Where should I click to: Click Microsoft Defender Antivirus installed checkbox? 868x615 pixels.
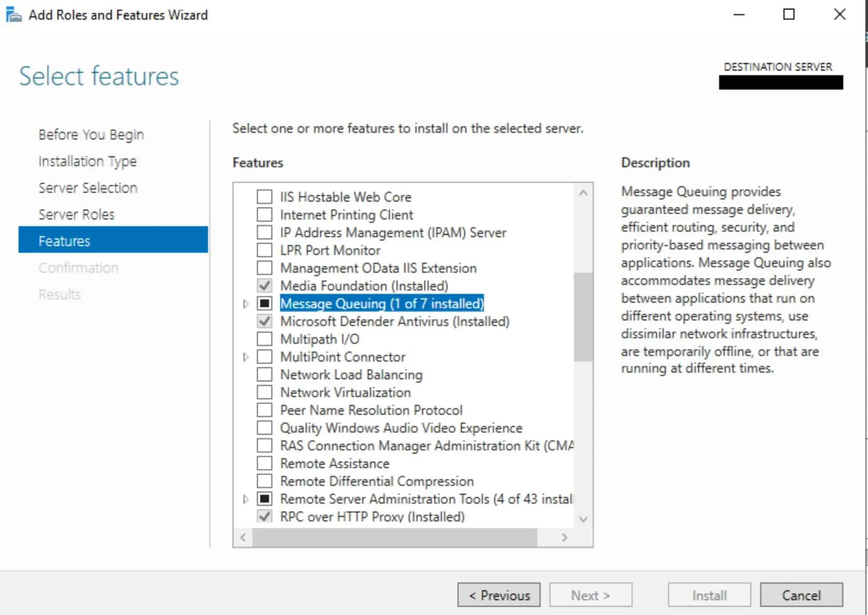pyautogui.click(x=264, y=322)
